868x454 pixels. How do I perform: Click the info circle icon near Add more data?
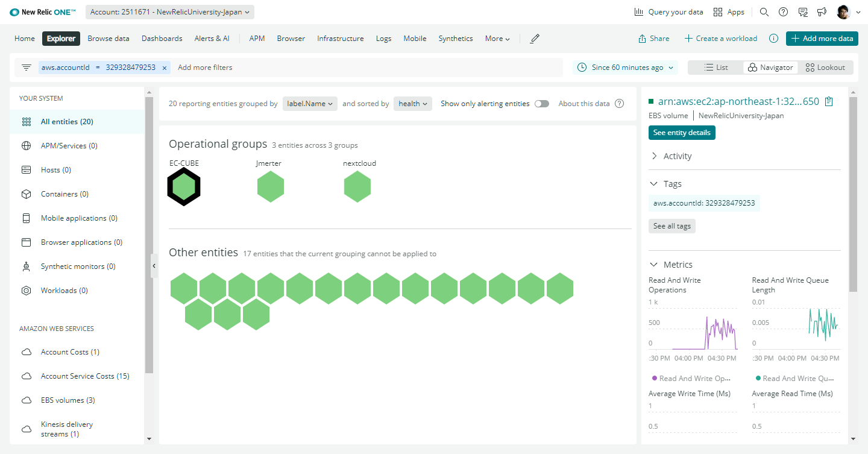tap(773, 39)
